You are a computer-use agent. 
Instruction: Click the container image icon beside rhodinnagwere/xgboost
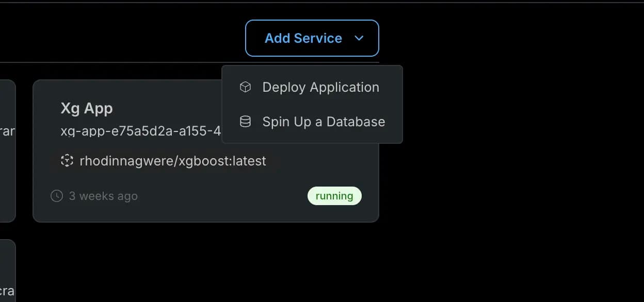67,161
